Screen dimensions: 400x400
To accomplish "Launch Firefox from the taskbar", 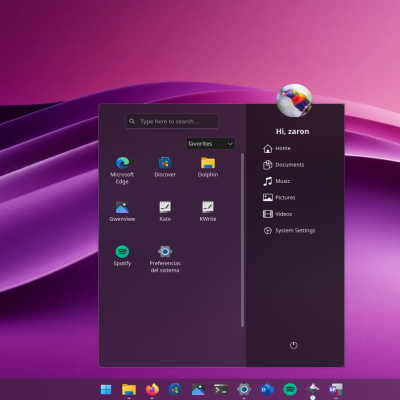I will tap(152, 389).
